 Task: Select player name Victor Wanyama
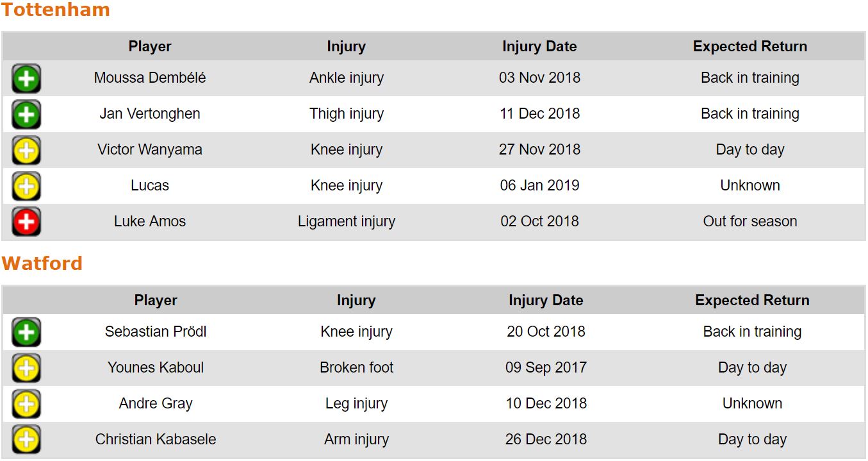pos(150,149)
